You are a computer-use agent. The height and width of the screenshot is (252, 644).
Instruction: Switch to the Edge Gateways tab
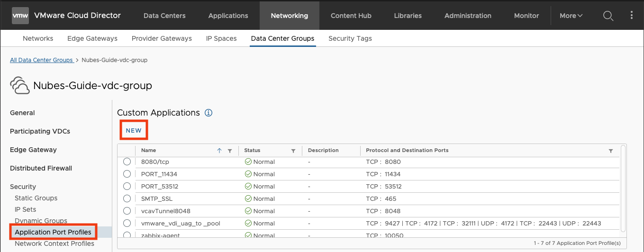click(x=92, y=38)
